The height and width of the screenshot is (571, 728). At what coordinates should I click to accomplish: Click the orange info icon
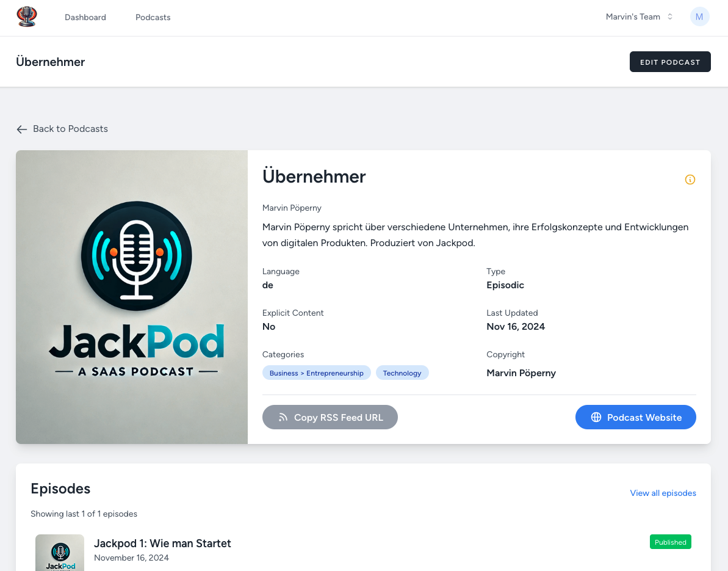point(690,180)
